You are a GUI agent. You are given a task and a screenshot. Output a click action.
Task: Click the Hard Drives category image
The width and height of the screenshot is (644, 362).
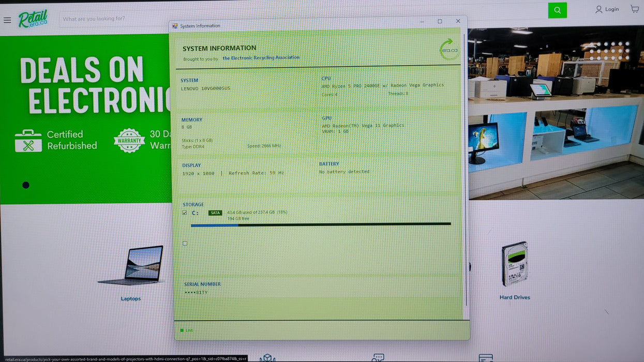click(x=515, y=264)
